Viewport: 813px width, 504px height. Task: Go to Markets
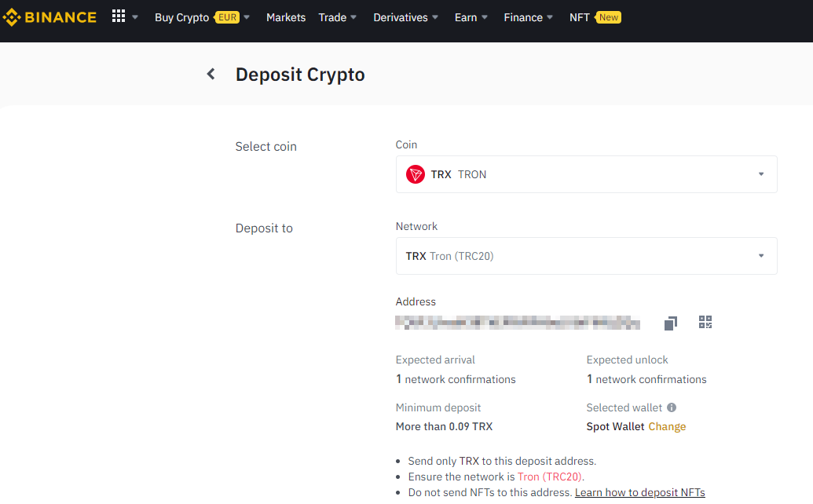click(286, 17)
